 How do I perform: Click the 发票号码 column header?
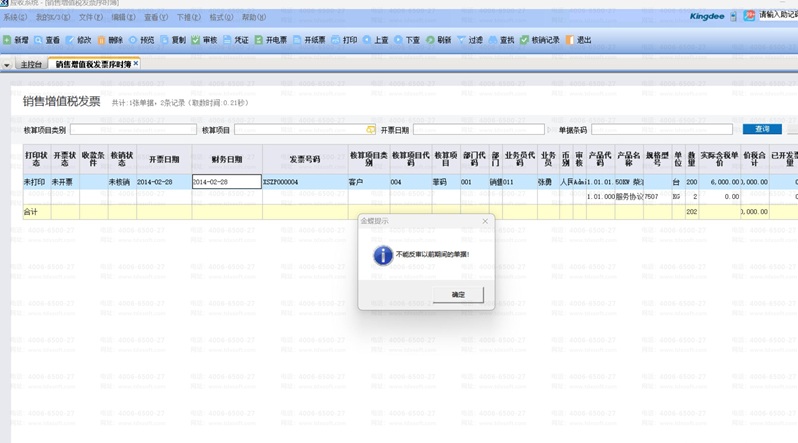tap(305, 159)
